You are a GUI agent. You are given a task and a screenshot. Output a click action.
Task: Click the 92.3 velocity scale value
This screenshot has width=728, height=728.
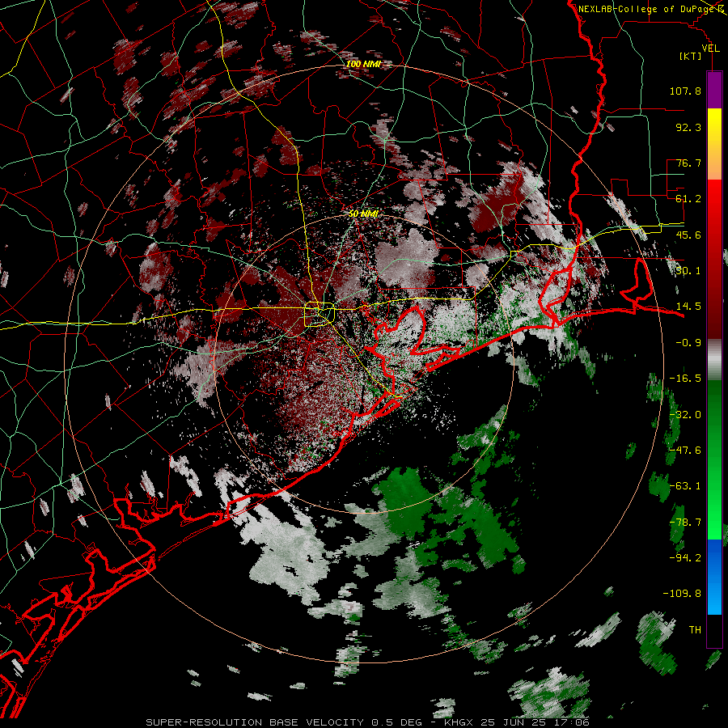tap(688, 127)
